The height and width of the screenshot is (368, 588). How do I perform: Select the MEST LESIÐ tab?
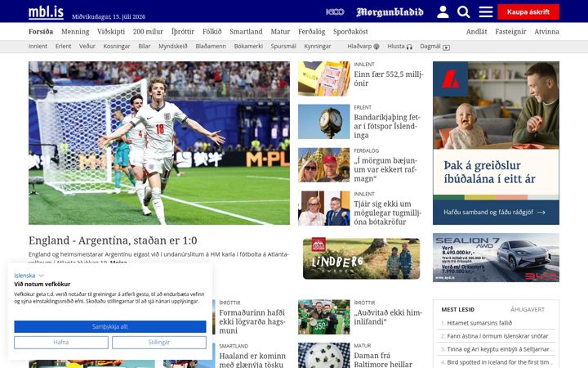(458, 309)
